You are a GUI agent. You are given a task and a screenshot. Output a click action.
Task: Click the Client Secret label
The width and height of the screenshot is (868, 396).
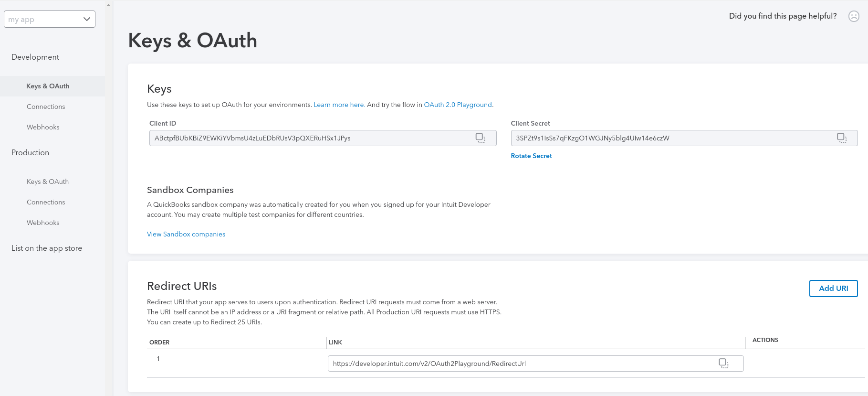[x=530, y=123]
